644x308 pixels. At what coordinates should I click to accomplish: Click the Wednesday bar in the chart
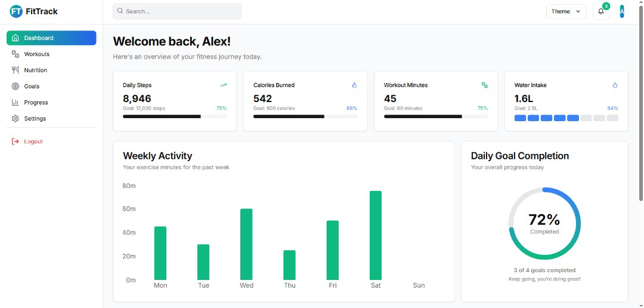pyautogui.click(x=246, y=244)
